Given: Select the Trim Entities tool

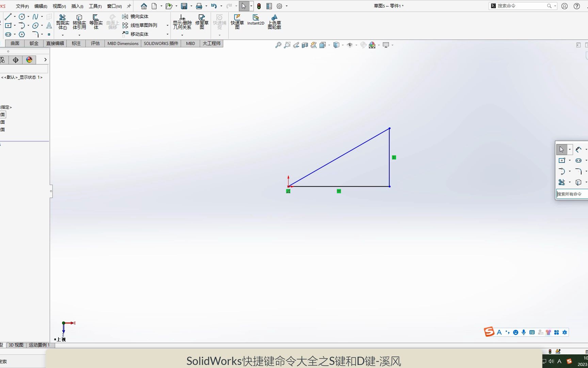Looking at the screenshot, I should (x=62, y=21).
